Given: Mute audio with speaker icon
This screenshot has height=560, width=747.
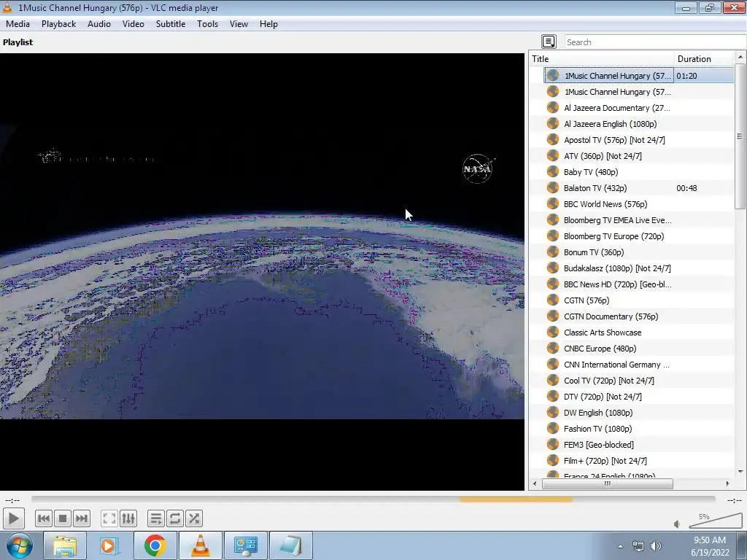Looking at the screenshot, I should [677, 524].
